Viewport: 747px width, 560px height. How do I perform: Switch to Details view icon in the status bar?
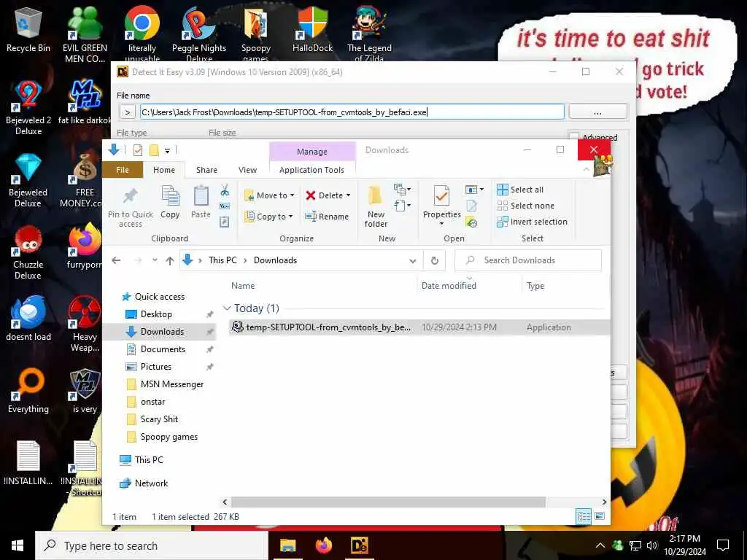(584, 517)
